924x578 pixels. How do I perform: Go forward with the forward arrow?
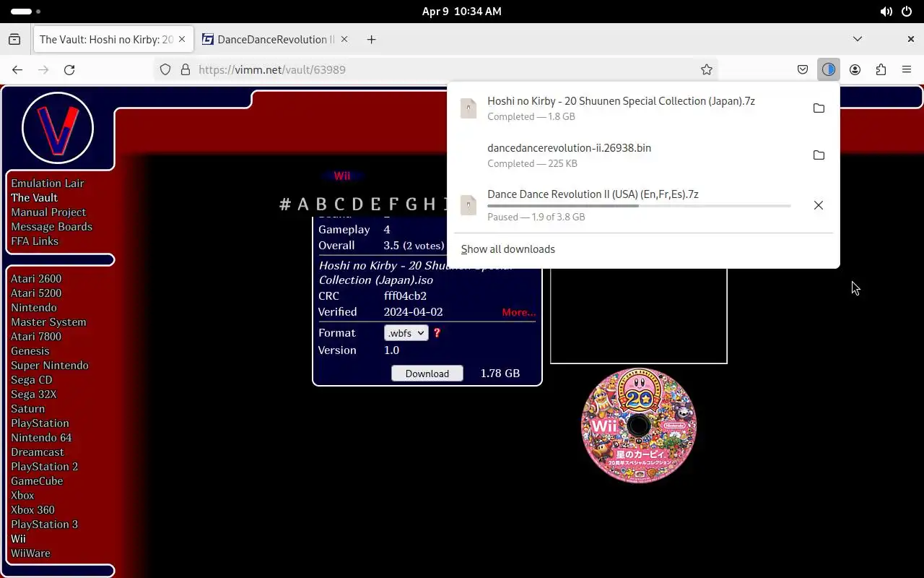pos(43,69)
